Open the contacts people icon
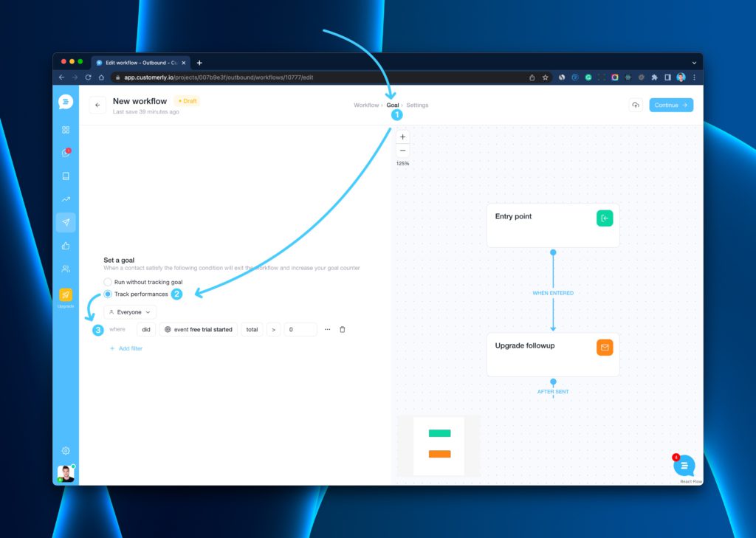Viewport: 756px width, 538px height. (x=66, y=269)
